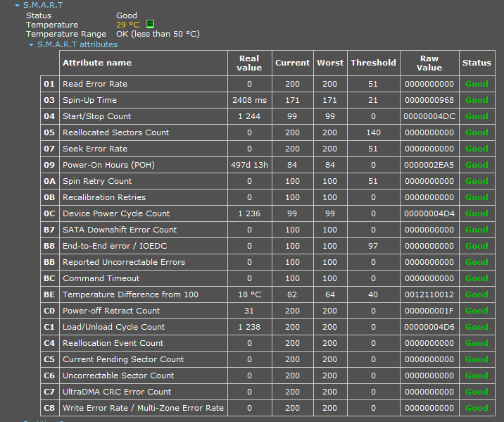Click the Threshold column header
This screenshot has width=504, height=422.
[373, 63]
